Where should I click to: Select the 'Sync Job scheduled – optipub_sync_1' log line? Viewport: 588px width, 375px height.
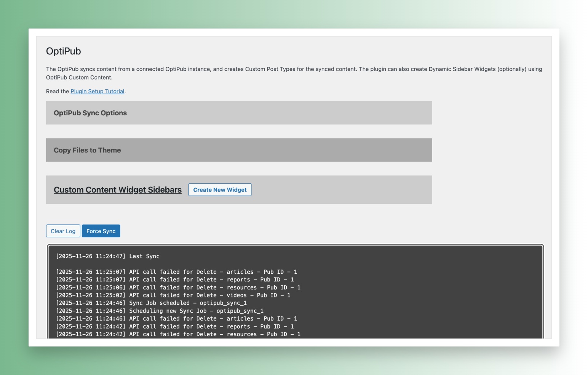point(151,303)
